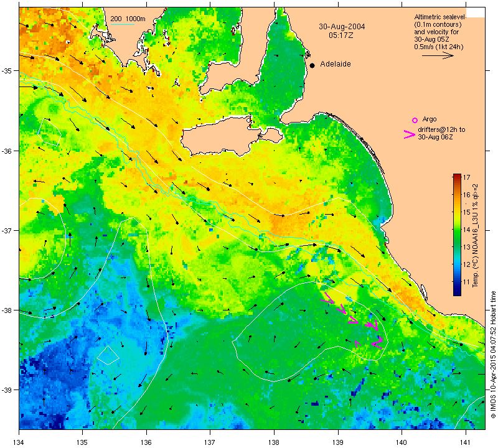Click the magenta Argo circle legend symbol
The height and width of the screenshot is (448, 498).
[415, 120]
